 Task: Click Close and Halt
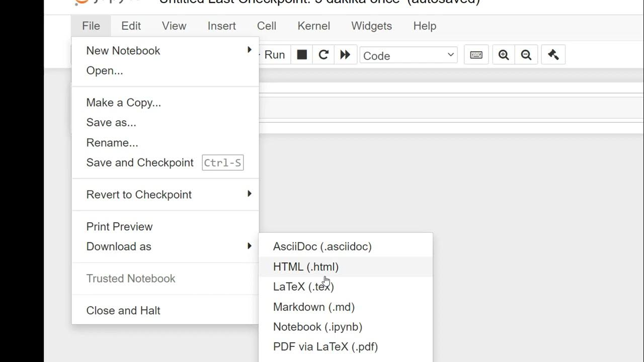pyautogui.click(x=123, y=311)
